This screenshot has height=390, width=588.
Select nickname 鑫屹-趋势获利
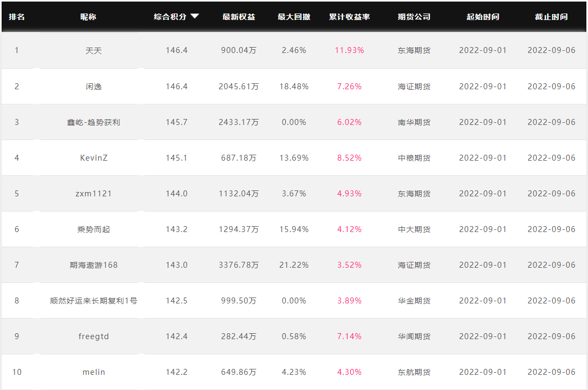pos(94,122)
